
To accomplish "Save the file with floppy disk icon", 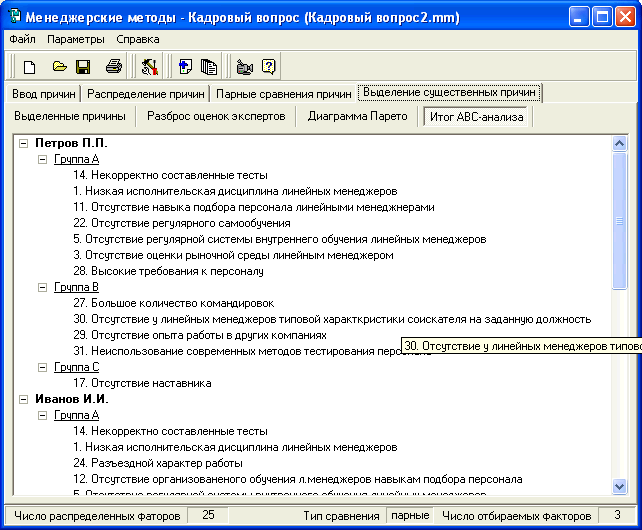I will point(83,67).
